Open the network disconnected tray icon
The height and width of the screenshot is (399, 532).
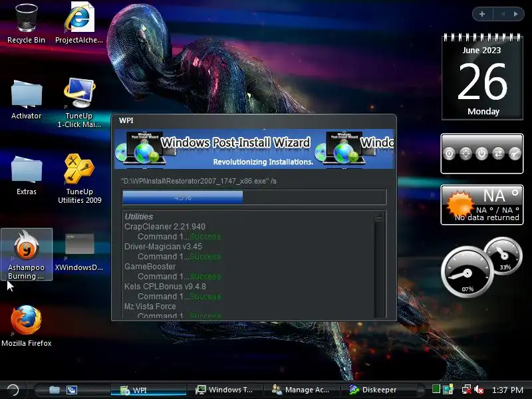[467, 390]
